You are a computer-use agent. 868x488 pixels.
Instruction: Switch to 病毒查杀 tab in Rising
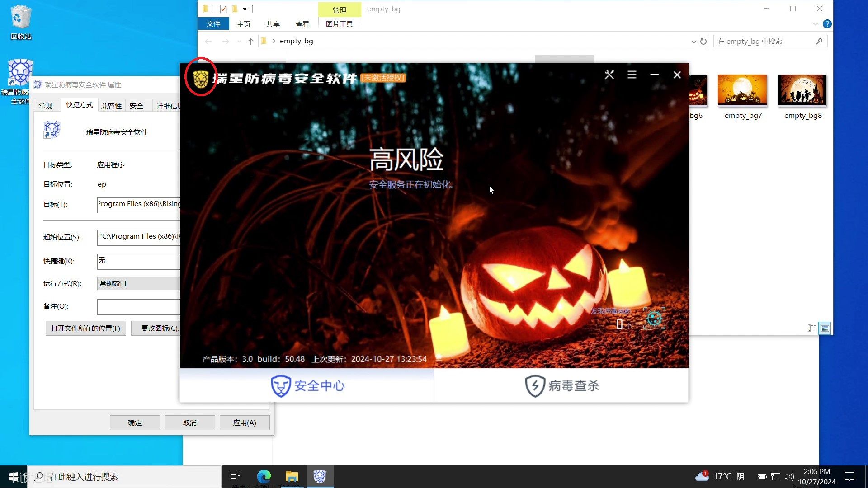tap(561, 385)
